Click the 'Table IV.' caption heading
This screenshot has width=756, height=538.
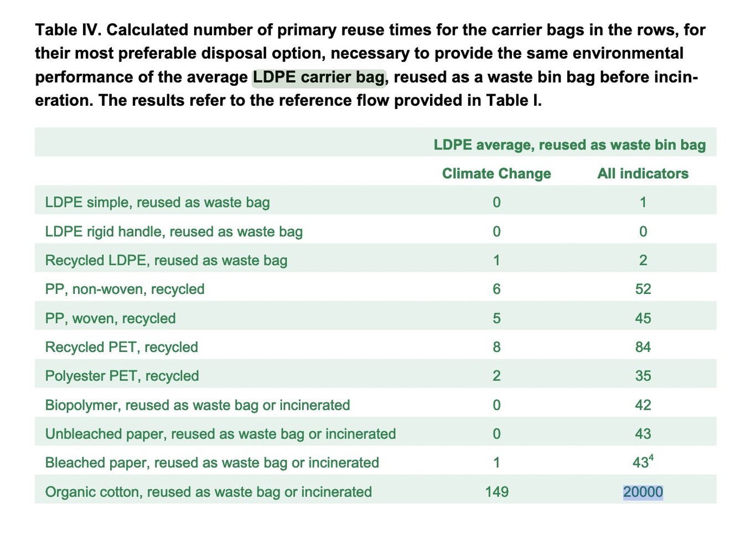pyautogui.click(x=69, y=29)
